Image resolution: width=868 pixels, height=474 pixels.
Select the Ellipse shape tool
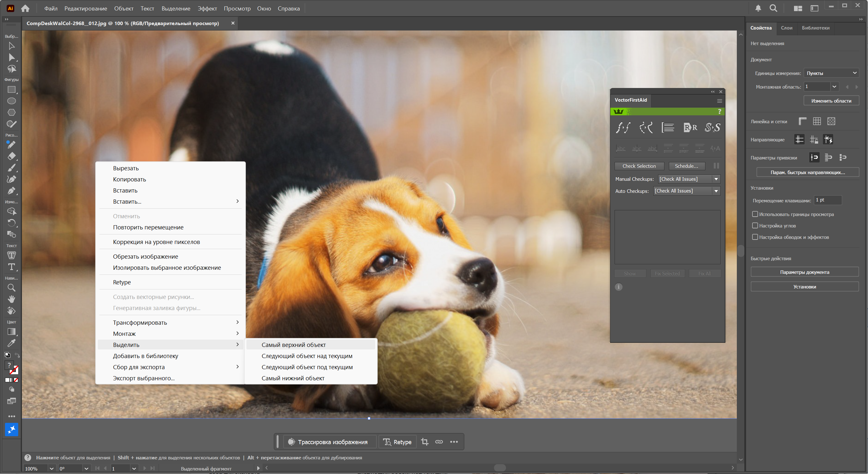point(11,101)
